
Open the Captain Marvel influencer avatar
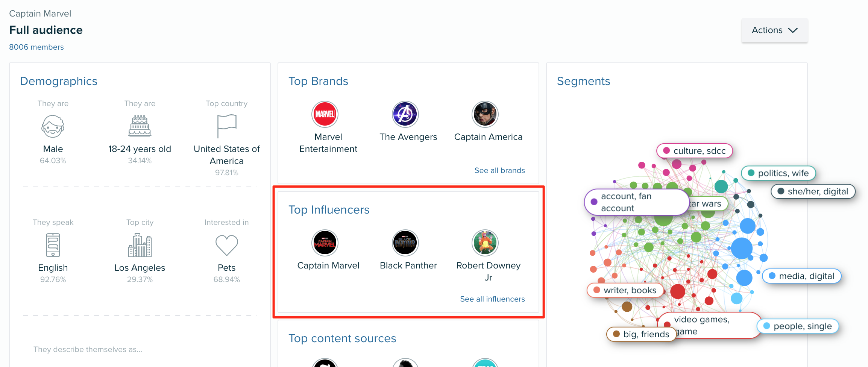pyautogui.click(x=325, y=243)
